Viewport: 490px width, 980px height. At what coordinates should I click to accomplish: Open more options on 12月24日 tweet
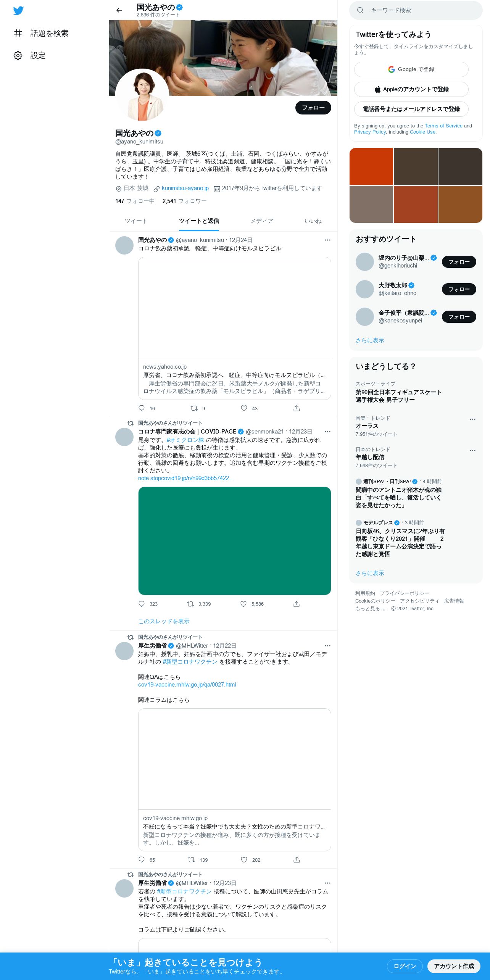[327, 240]
